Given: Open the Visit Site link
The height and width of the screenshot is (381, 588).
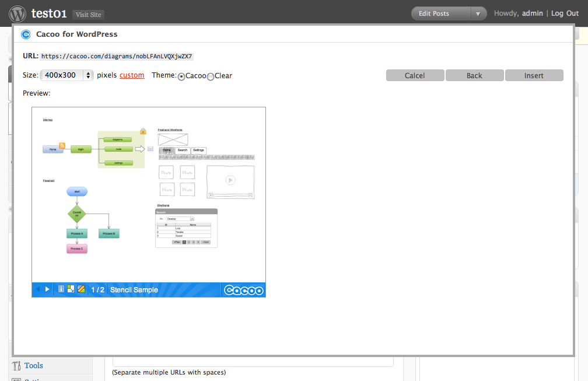Looking at the screenshot, I should 89,15.
